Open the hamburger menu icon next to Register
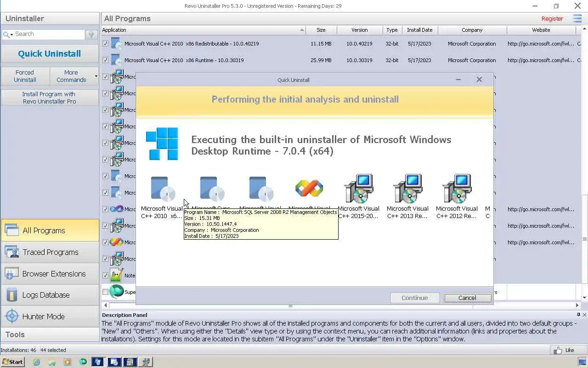The image size is (588, 368). [577, 18]
